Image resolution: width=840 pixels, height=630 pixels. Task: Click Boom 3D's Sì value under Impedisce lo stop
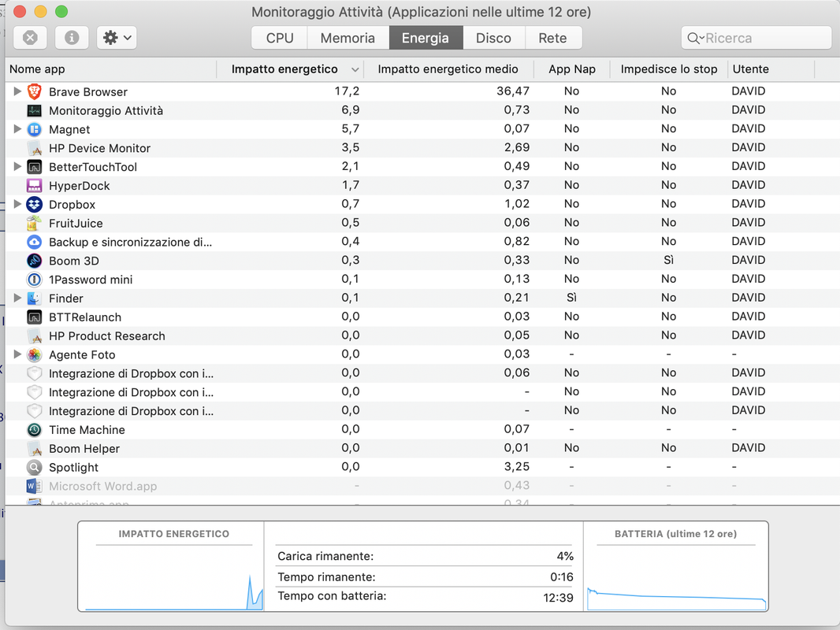click(x=668, y=260)
